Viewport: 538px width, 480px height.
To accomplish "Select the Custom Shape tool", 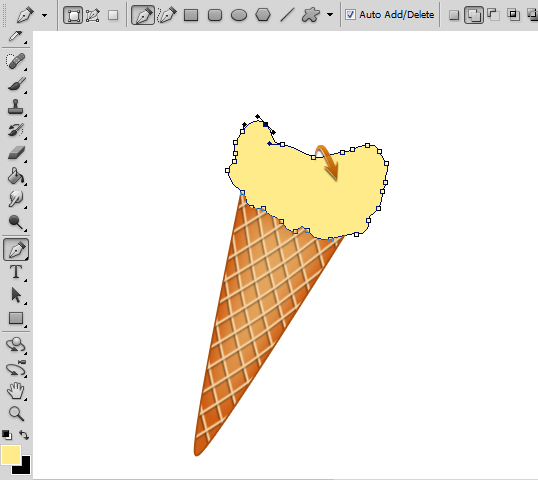I will click(x=311, y=15).
